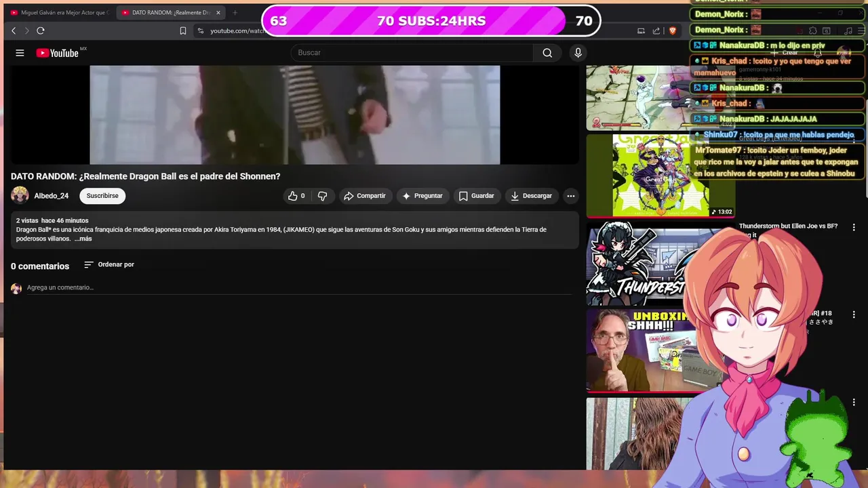Viewport: 868px width, 488px height.
Task: Click video title DATO RANDOM heading
Action: coord(146,176)
